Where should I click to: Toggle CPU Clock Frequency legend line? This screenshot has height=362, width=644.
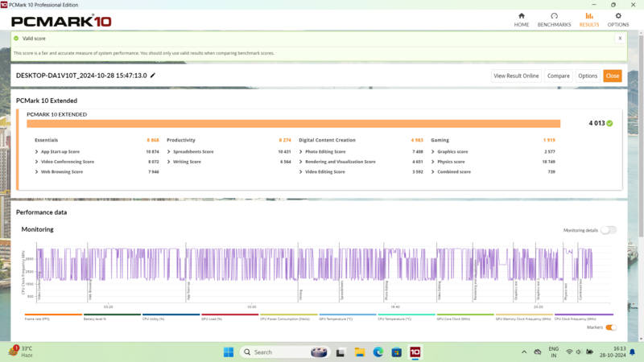[584, 316]
